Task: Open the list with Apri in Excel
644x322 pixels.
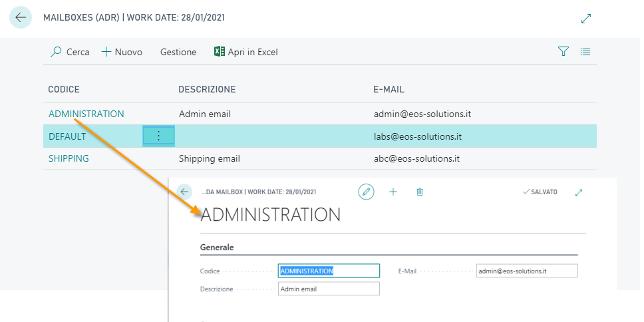Action: pyautogui.click(x=245, y=52)
